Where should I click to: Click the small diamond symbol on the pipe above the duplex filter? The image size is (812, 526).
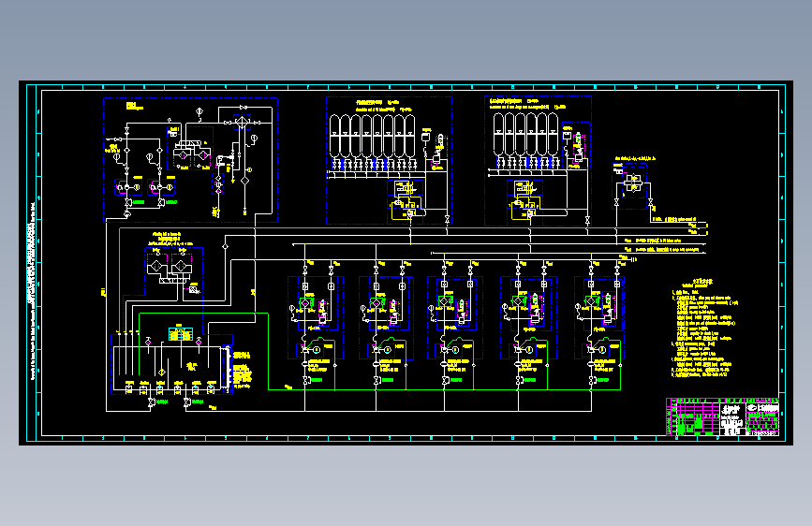225,246
